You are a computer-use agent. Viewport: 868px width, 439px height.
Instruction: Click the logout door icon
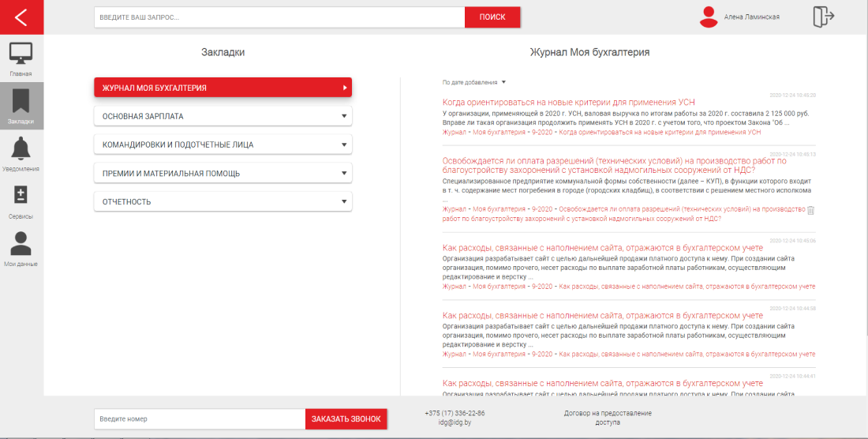point(823,17)
